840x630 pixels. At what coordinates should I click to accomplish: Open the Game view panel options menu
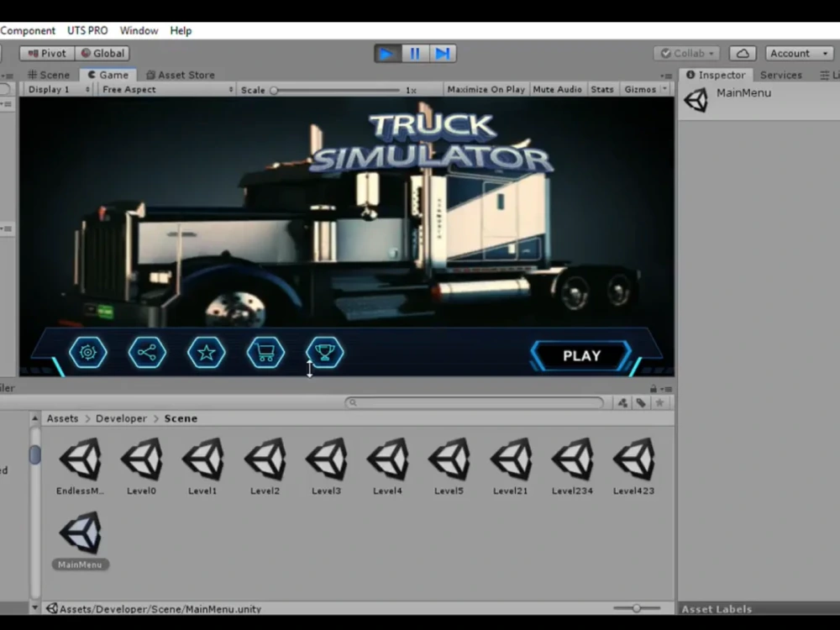tap(666, 76)
